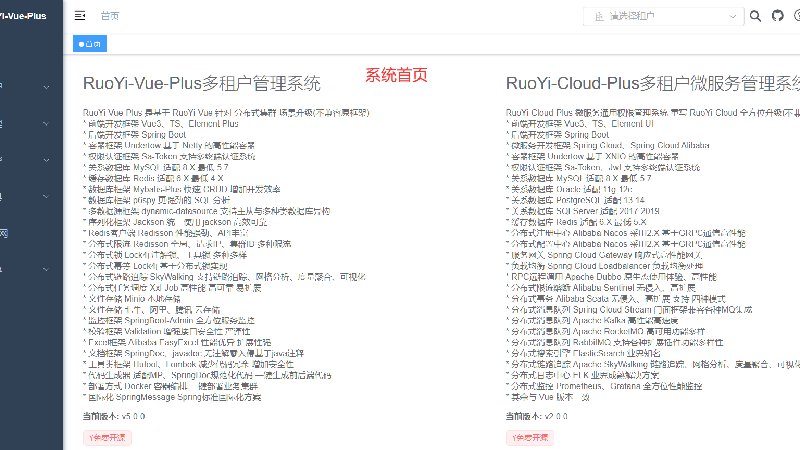This screenshot has width=800, height=450.
Task: Click the Apache Dubbo RPC line
Action: click(611, 277)
